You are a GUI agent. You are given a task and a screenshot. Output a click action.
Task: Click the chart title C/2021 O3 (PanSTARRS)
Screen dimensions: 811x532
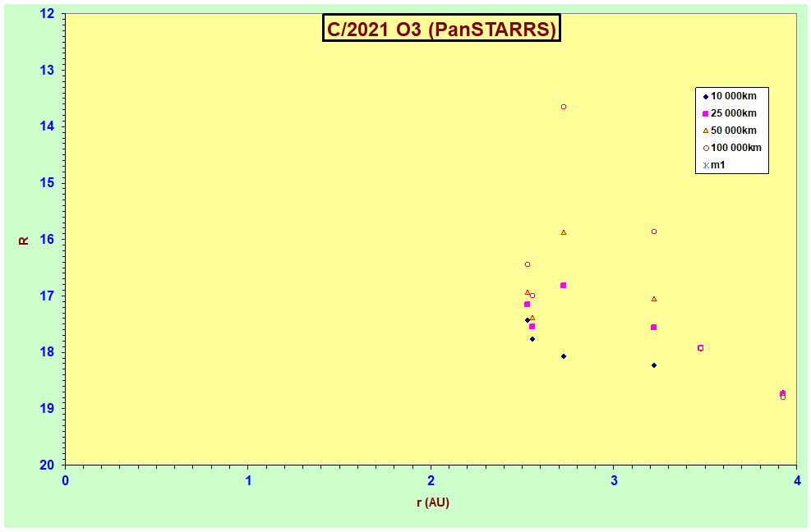tap(441, 29)
